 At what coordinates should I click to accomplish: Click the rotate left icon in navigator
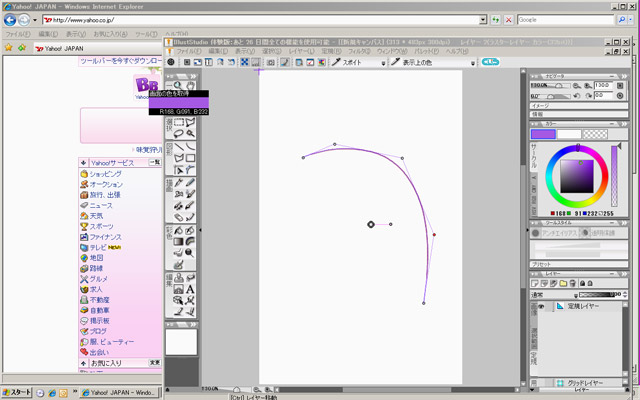[576, 96]
